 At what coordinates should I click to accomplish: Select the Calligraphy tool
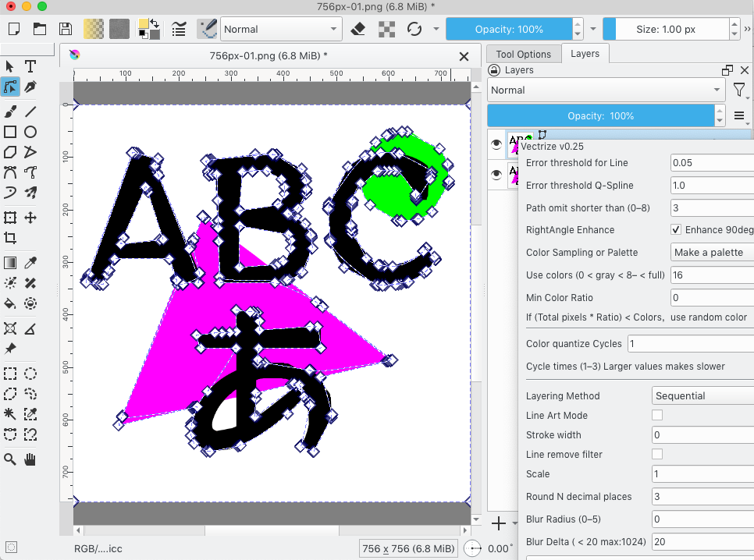[x=30, y=87]
